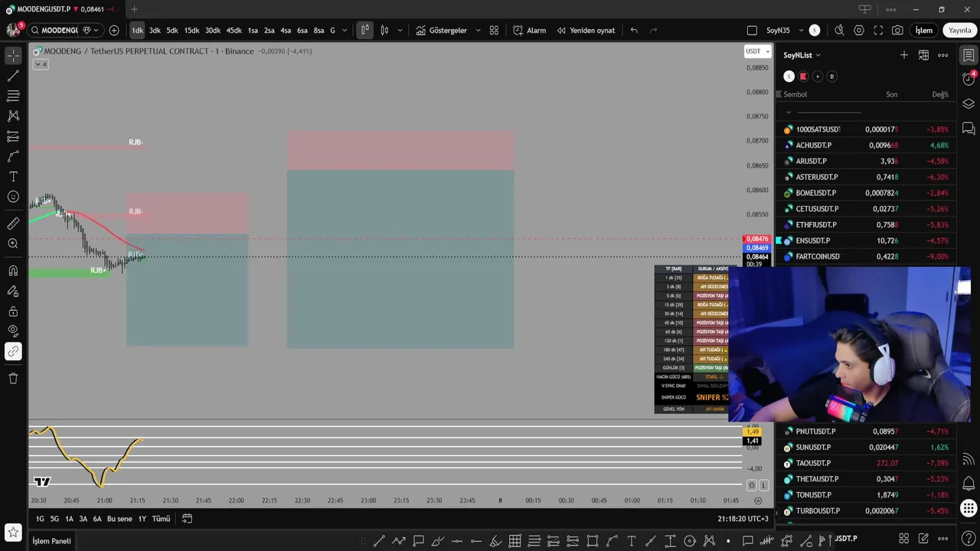The width and height of the screenshot is (980, 551).
Task: Take a chart snapshot with camera
Action: pos(897,31)
